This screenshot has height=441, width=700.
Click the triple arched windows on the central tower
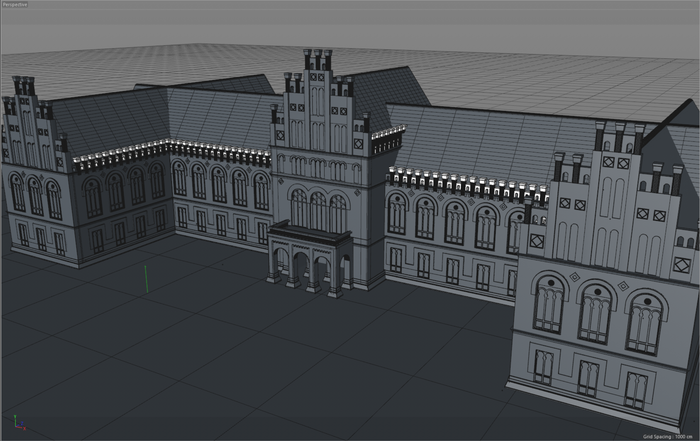pos(318,210)
